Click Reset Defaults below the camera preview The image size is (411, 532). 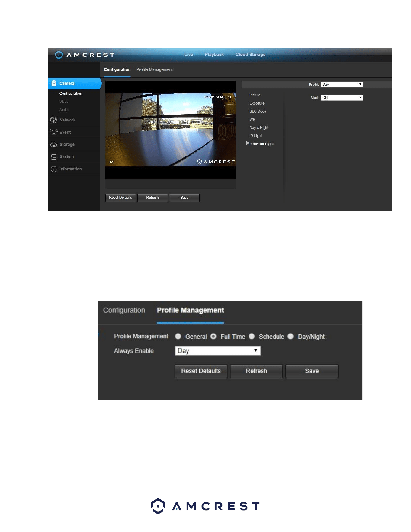click(120, 198)
